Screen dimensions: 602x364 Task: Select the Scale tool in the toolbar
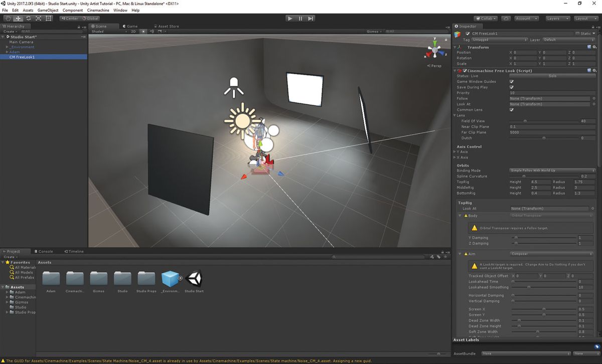coord(38,18)
